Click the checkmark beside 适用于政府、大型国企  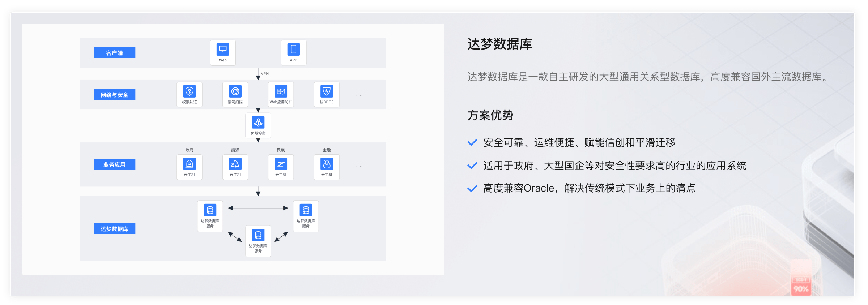click(472, 166)
